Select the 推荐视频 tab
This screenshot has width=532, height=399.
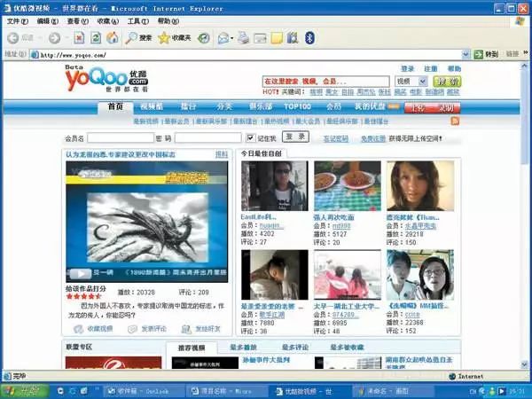(192, 348)
